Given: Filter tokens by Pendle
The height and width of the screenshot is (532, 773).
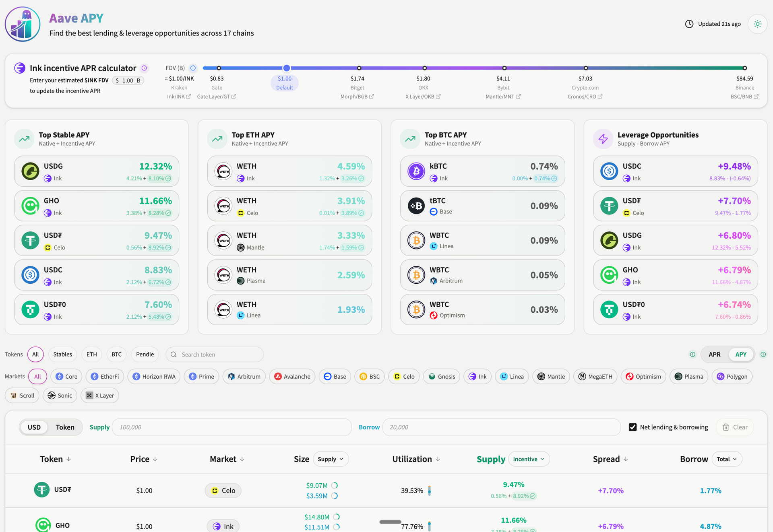Looking at the screenshot, I should (x=145, y=355).
